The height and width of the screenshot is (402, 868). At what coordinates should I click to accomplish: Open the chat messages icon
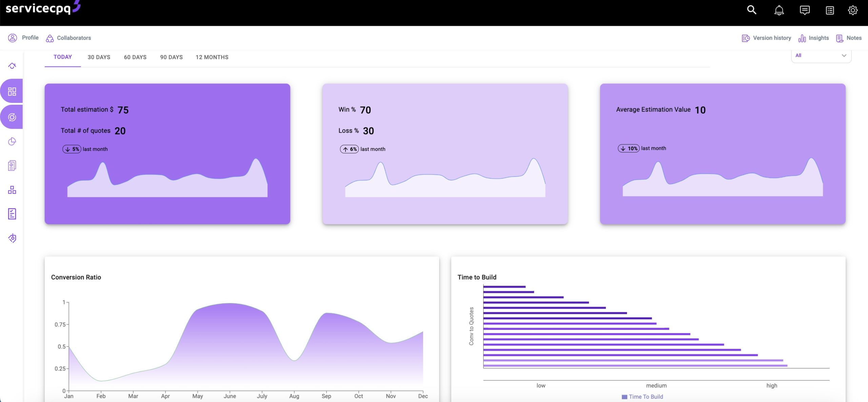point(805,10)
